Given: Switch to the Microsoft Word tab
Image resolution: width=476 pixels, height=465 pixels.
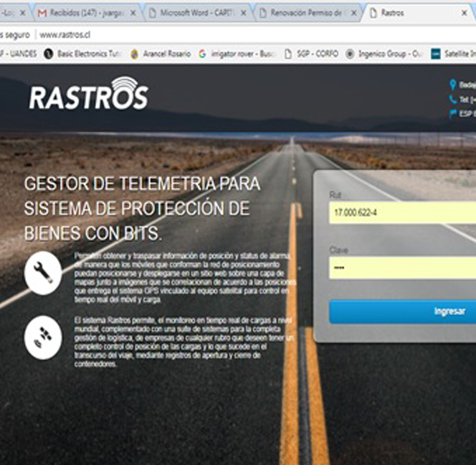Looking at the screenshot, I should [199, 13].
